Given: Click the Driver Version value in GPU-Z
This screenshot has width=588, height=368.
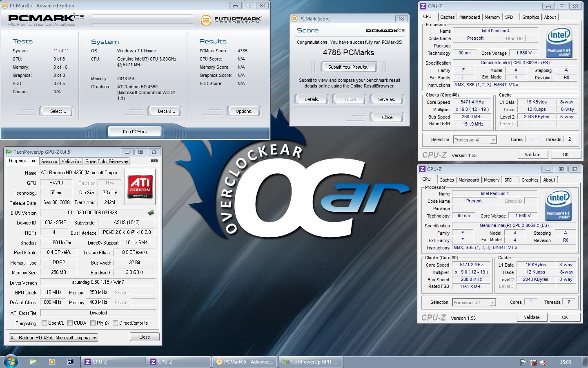Looking at the screenshot, I should pos(98,283).
